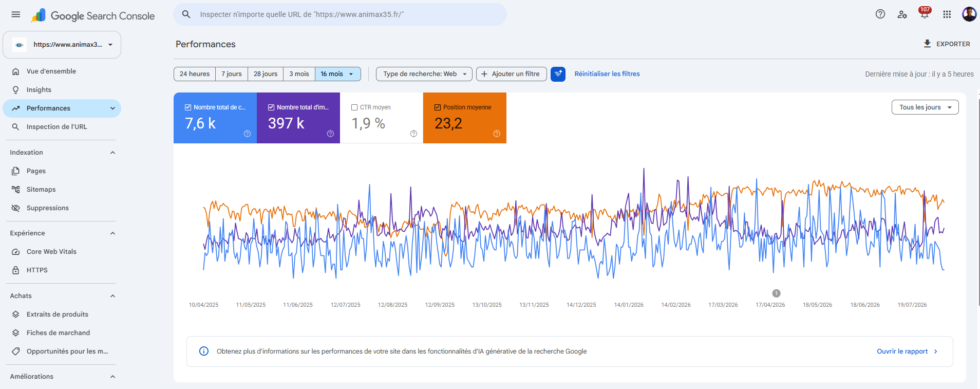Click the help icon on impressions card
980x389 pixels.
[x=330, y=134]
